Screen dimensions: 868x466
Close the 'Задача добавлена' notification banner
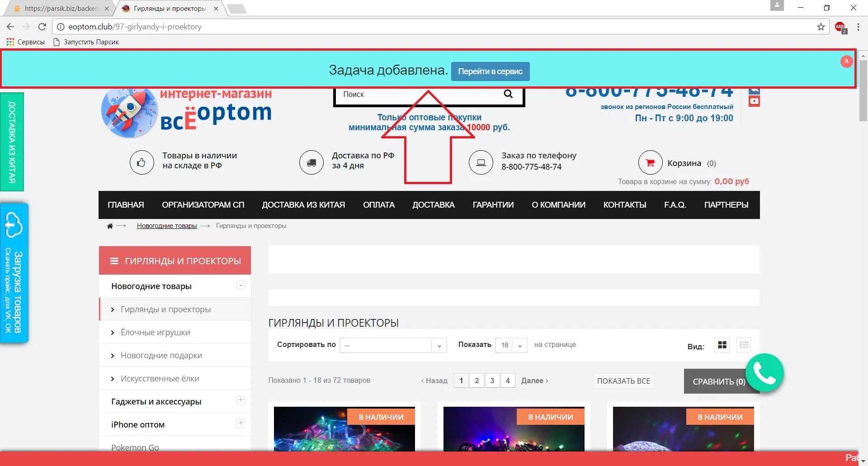(846, 61)
